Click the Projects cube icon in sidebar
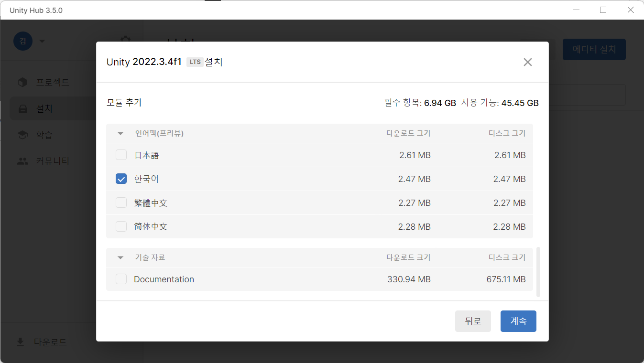 point(22,82)
